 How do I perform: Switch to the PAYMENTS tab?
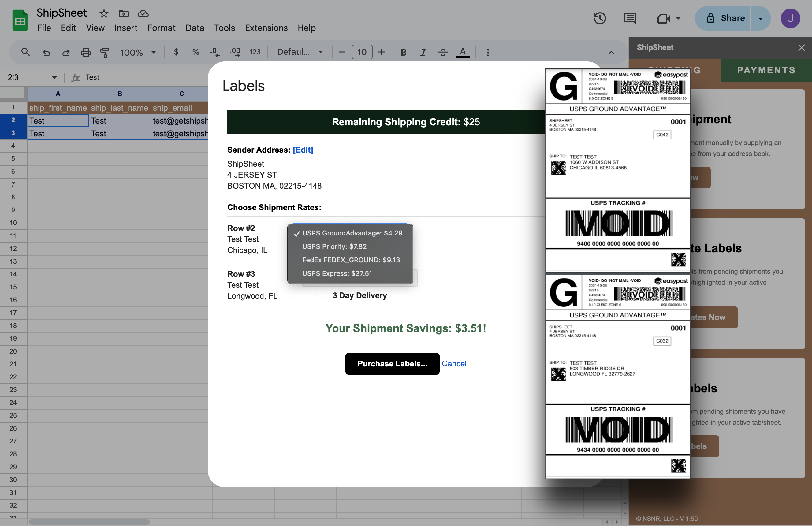point(766,70)
